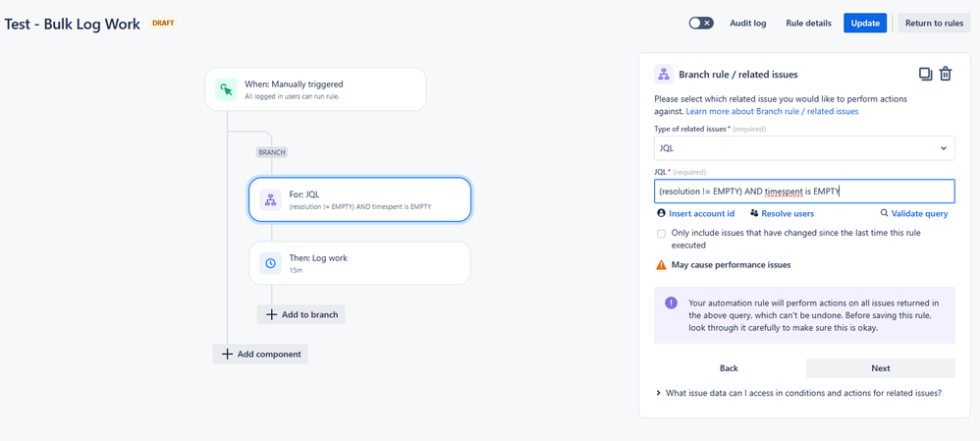Click the branch rule icon in the panel header
Image resolution: width=980 pixels, height=441 pixels.
[663, 75]
